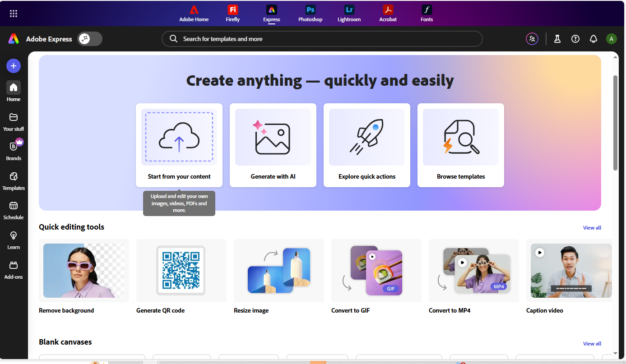The width and height of the screenshot is (626, 364).
Task: Switch the sparkle toggle beside Adobe Express
Action: click(x=89, y=39)
